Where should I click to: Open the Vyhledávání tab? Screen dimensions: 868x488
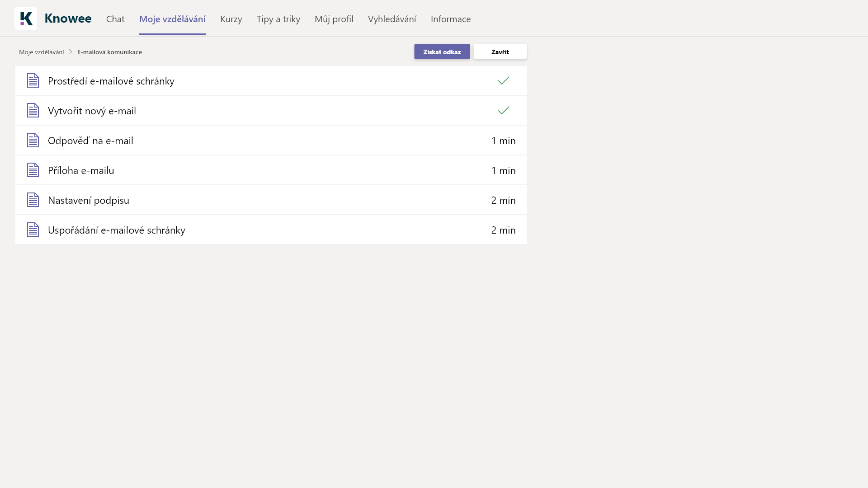click(x=392, y=19)
